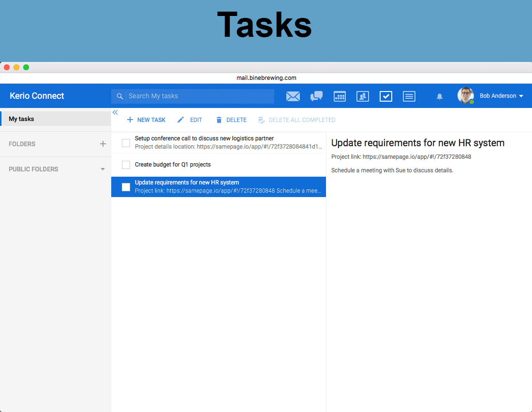Select the Setup conference call task title

coord(204,138)
